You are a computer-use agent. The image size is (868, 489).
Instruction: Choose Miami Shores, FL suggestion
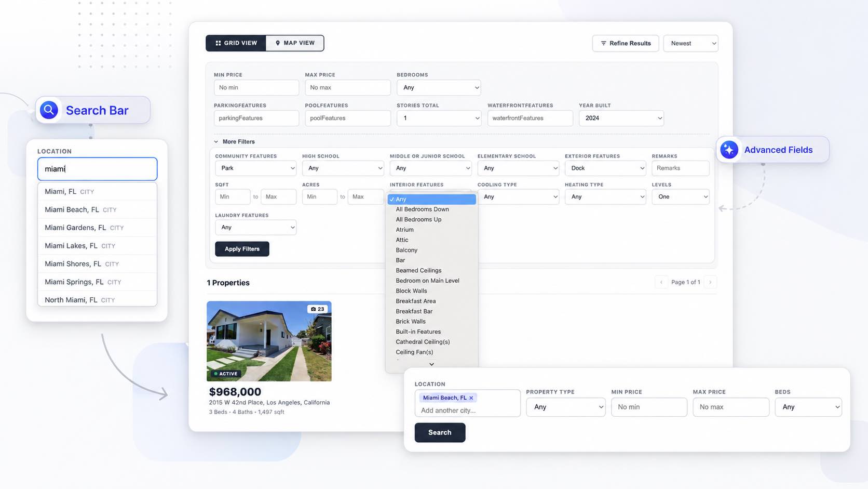tap(97, 264)
